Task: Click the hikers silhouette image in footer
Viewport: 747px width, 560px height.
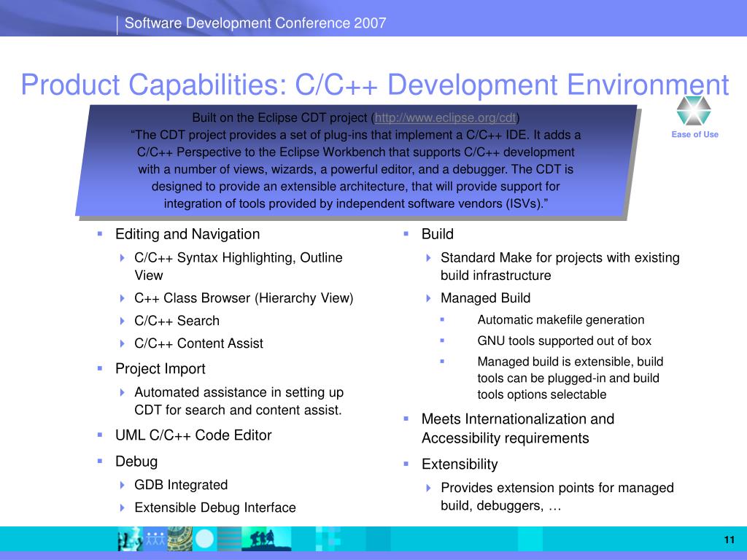Action: 266,539
